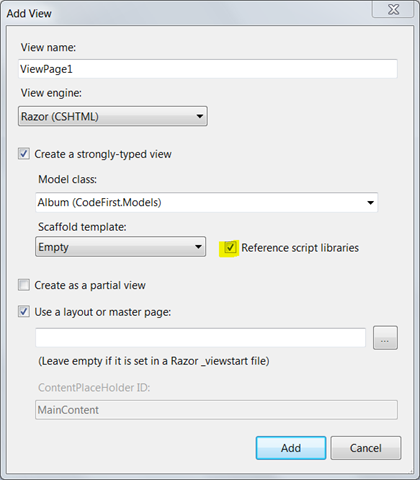Enable the Create as a partial view checkbox
The width and height of the screenshot is (420, 480).
[24, 285]
